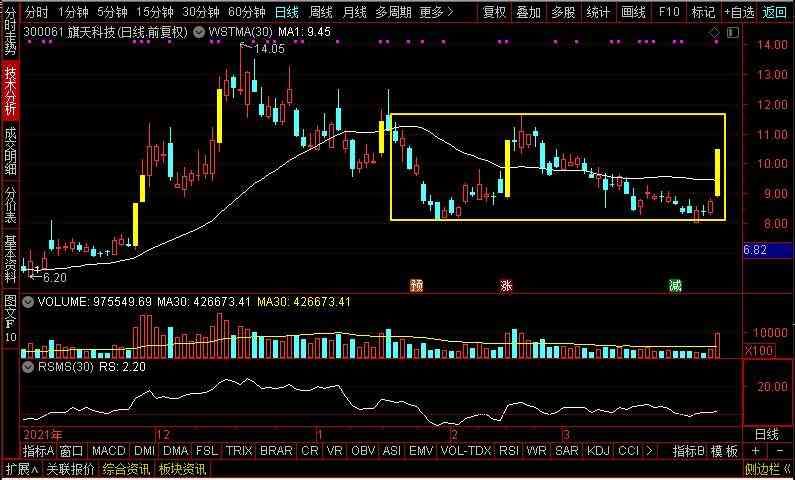Switch to 周线 weekly chart period

tap(320, 12)
